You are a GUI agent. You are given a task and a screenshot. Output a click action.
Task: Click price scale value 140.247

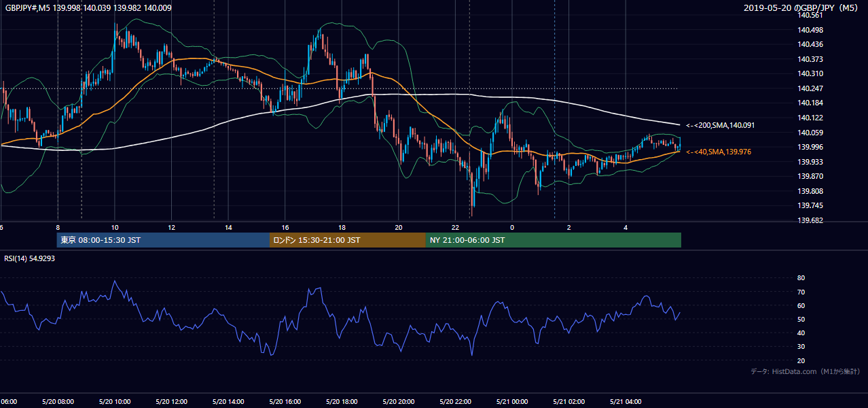pos(812,88)
